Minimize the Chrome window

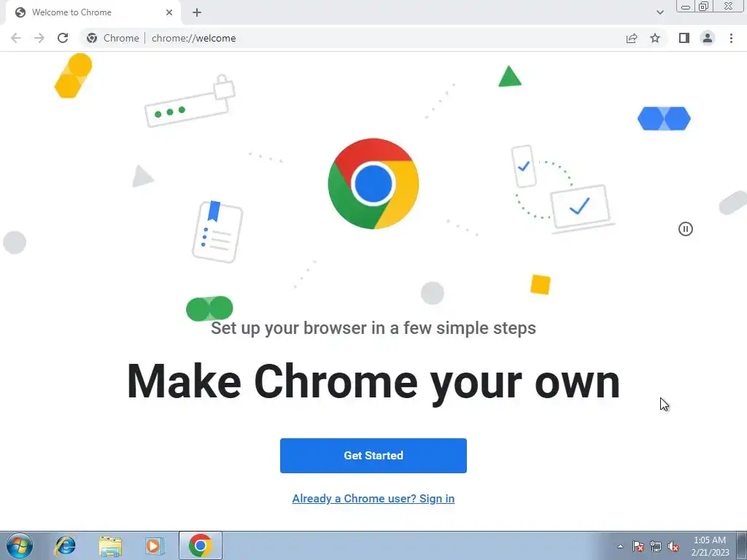point(686,7)
